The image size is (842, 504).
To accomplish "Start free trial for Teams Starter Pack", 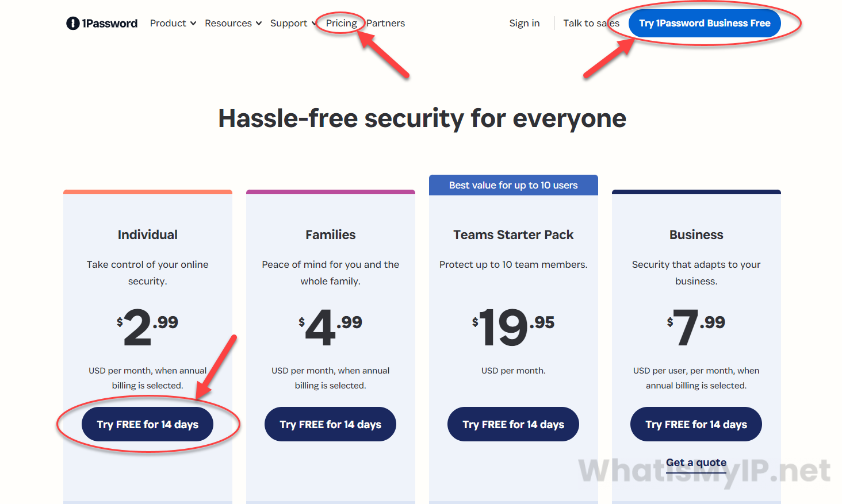I will 513,424.
